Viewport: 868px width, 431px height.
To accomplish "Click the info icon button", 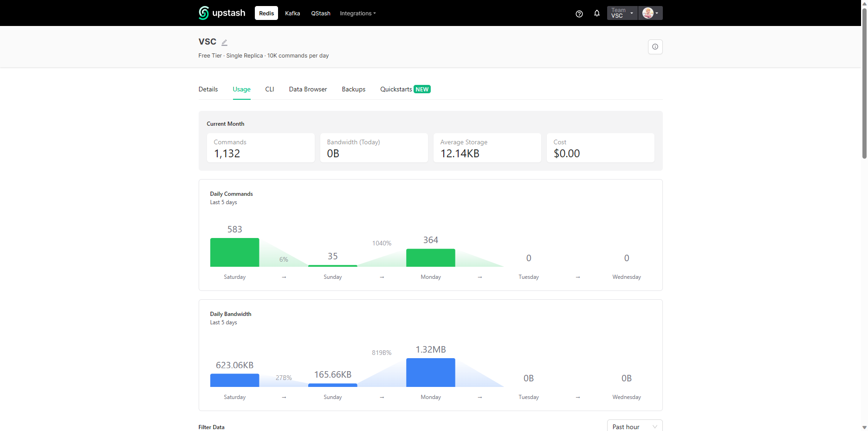I will coord(655,47).
